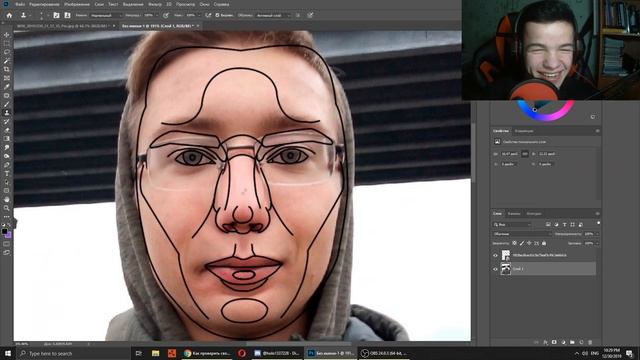Click the foreground color swatch
The image size is (640, 360).
pos(4,231)
